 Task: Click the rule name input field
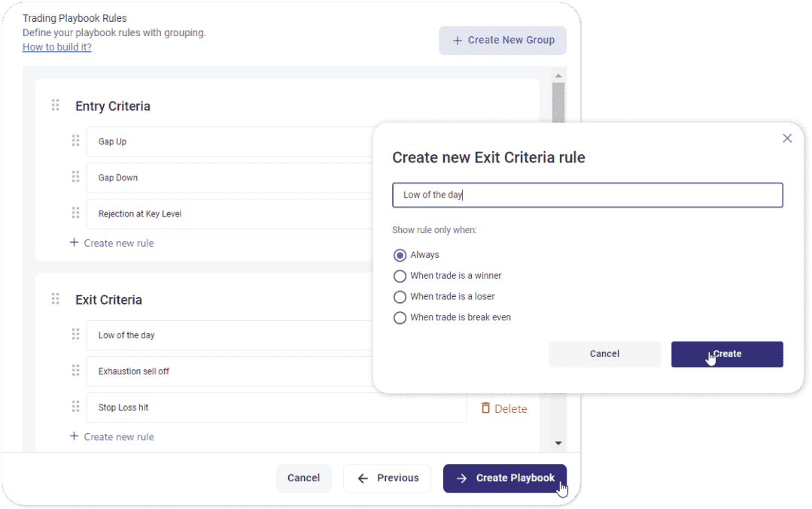click(x=587, y=195)
